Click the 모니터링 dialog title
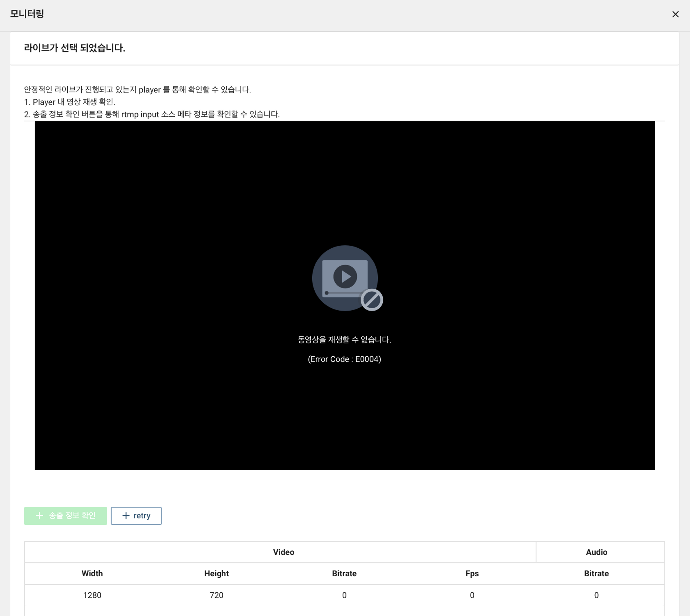 tap(27, 14)
